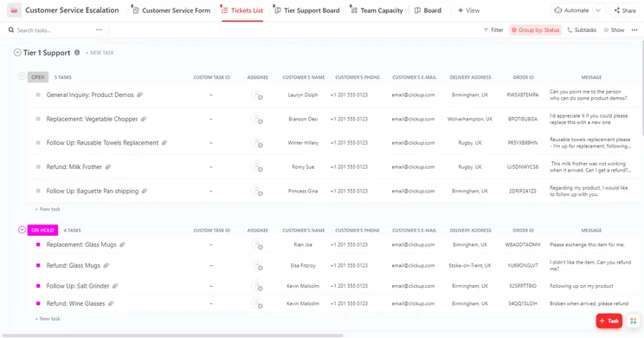Open attachment icon on Replacement: Vegetable Chopper
The width and height of the screenshot is (644, 338).
coord(144,120)
